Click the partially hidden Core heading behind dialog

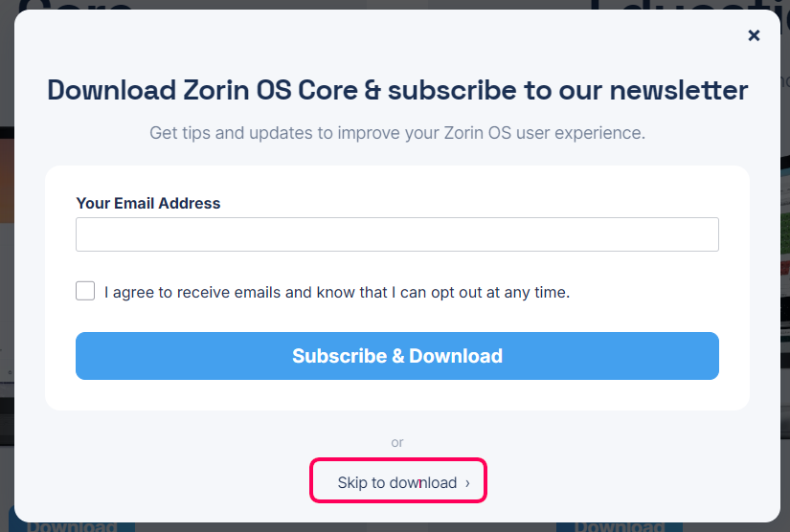click(76, 5)
